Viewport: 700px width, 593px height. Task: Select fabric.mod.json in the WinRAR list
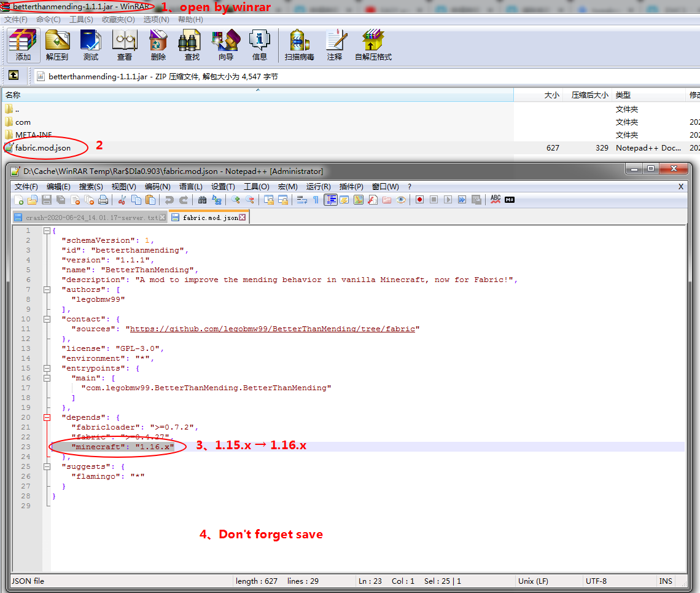43,148
